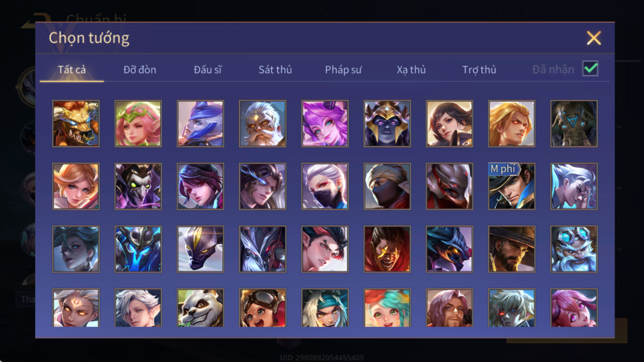Select the white-bearded old man hero
This screenshot has width=644, height=362.
tap(263, 123)
